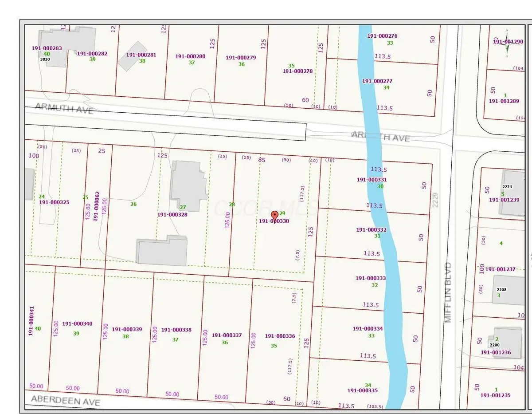This screenshot has width=532, height=414.
Task: Click parcel ID 191-000335
Action: tap(362, 390)
